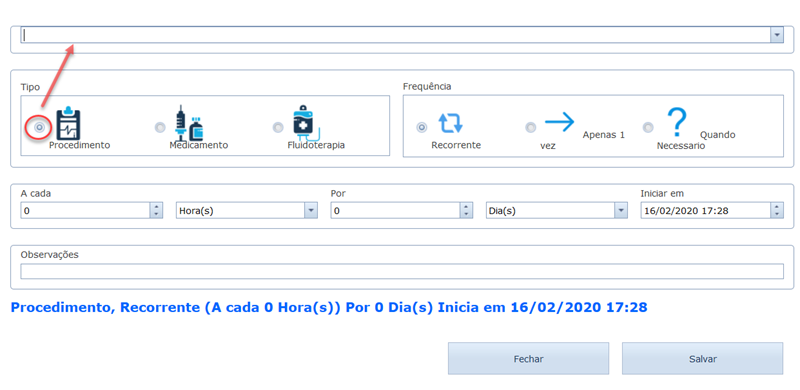Decrease the A cada value with down arrow

[x=156, y=214]
